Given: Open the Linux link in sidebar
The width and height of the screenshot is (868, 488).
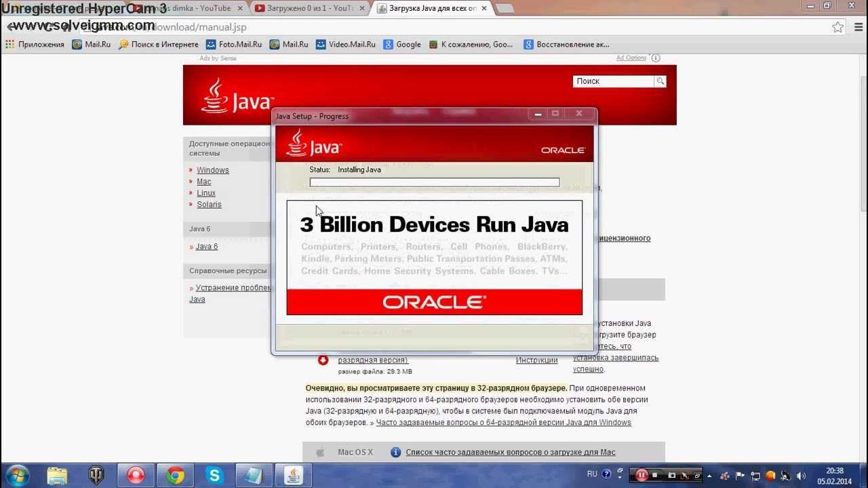Looking at the screenshot, I should point(206,193).
